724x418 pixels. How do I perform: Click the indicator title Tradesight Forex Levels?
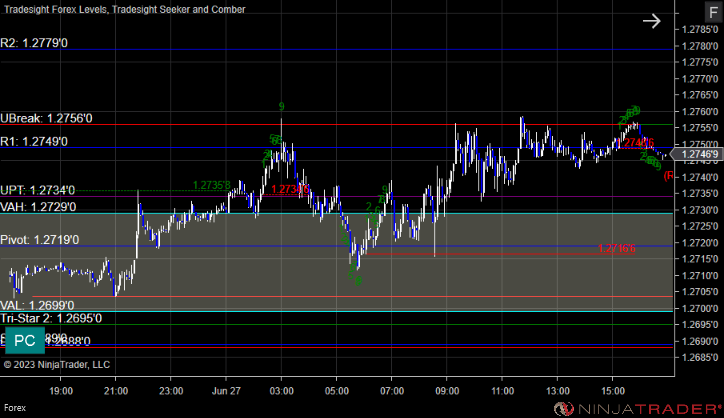(56, 9)
